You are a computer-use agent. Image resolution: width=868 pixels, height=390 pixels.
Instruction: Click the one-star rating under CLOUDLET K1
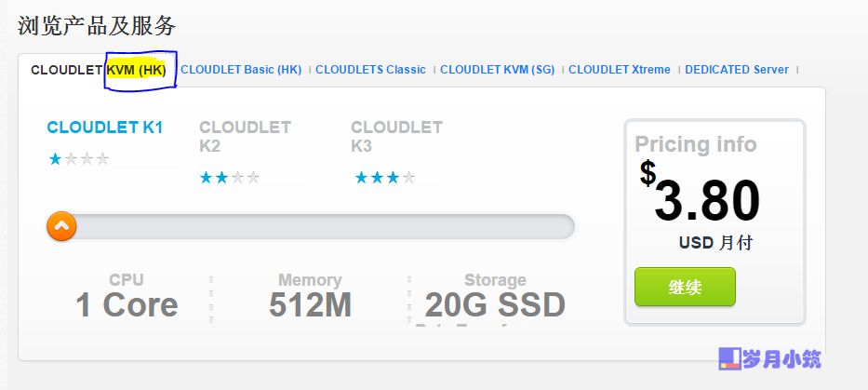[78, 159]
